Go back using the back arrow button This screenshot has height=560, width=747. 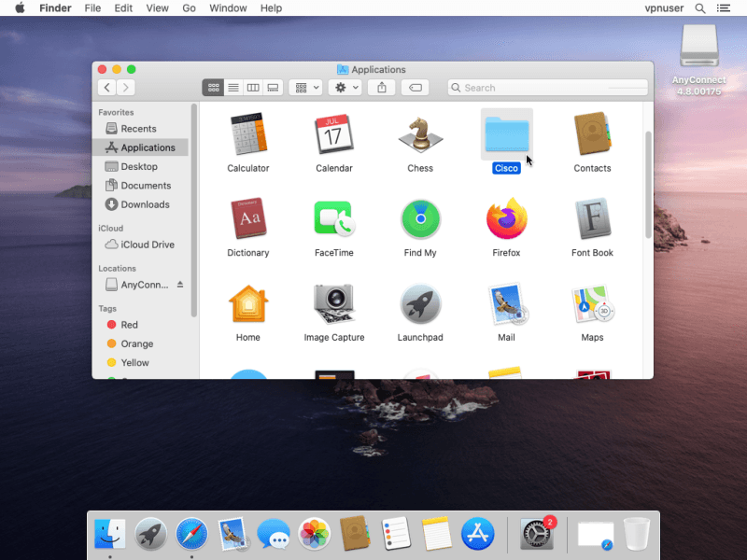coord(107,88)
